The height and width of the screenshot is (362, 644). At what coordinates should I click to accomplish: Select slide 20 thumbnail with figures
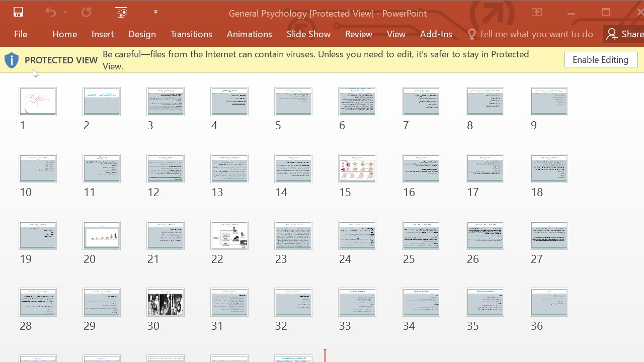point(102,235)
